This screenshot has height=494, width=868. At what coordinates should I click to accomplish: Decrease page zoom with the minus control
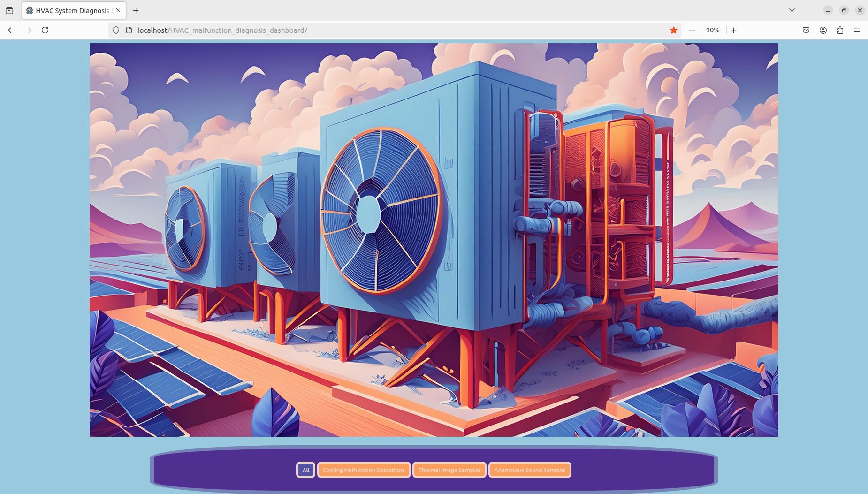(x=692, y=30)
